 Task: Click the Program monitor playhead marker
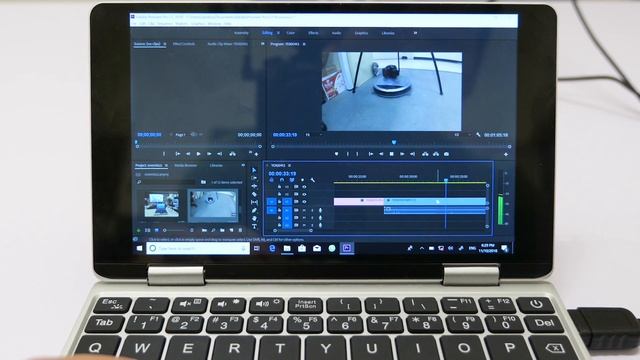(394, 142)
